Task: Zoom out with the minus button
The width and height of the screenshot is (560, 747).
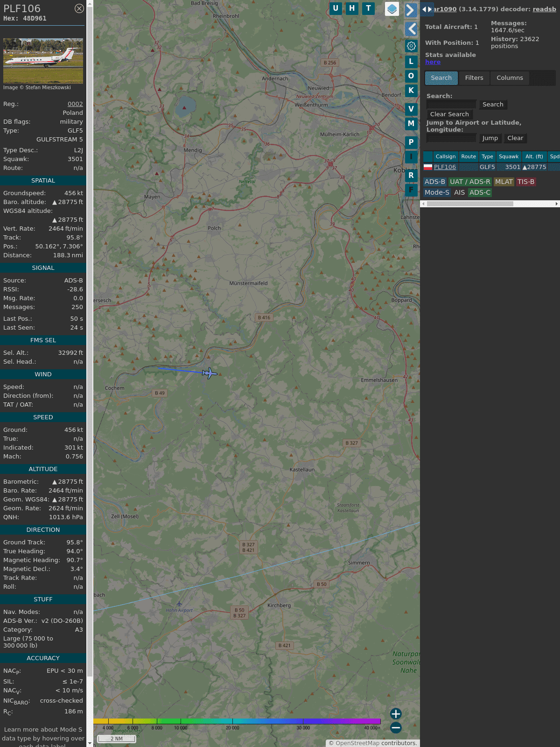Action: 396,727
